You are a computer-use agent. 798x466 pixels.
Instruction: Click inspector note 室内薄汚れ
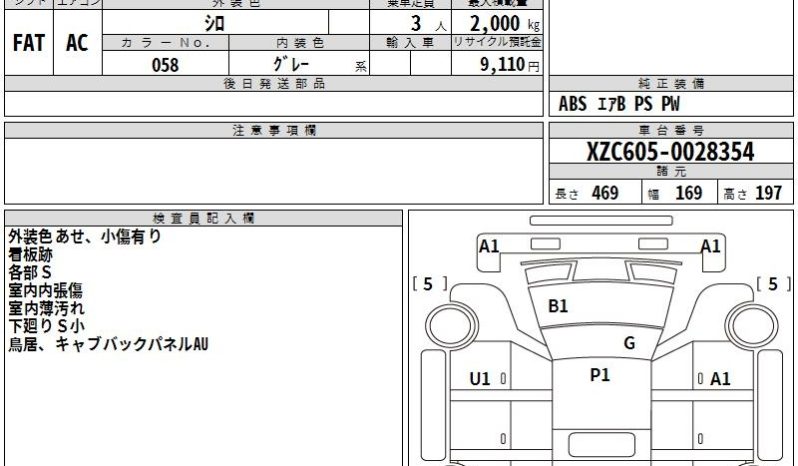[46, 308]
